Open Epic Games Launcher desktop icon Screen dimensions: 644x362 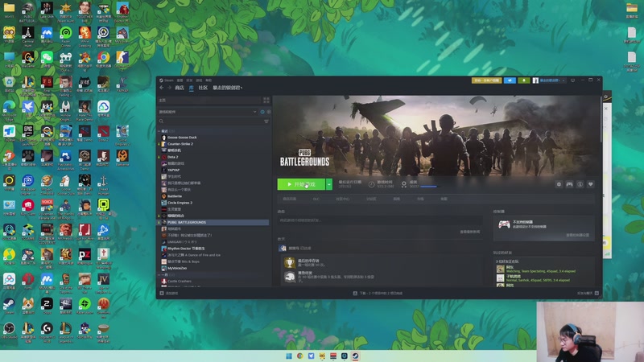(x=28, y=134)
